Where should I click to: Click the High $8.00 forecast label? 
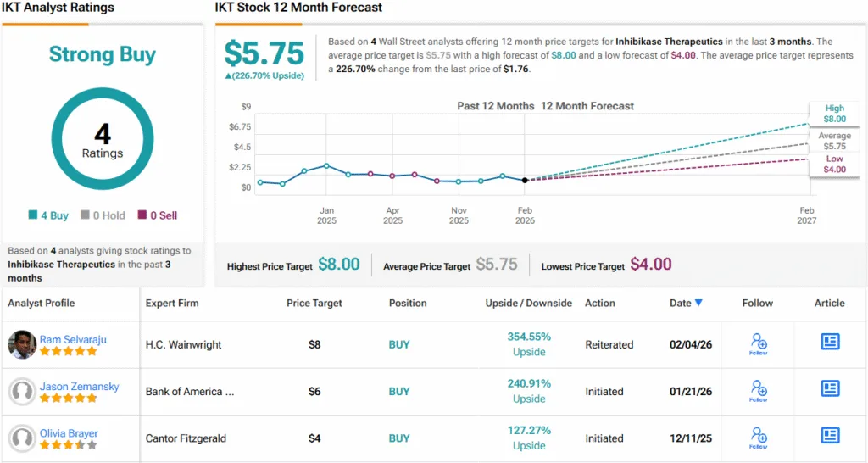(x=834, y=114)
